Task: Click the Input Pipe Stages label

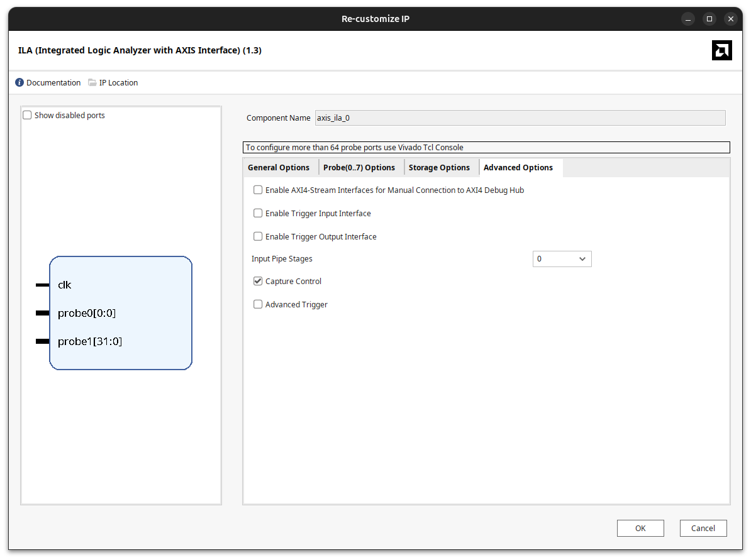Action: (x=282, y=259)
